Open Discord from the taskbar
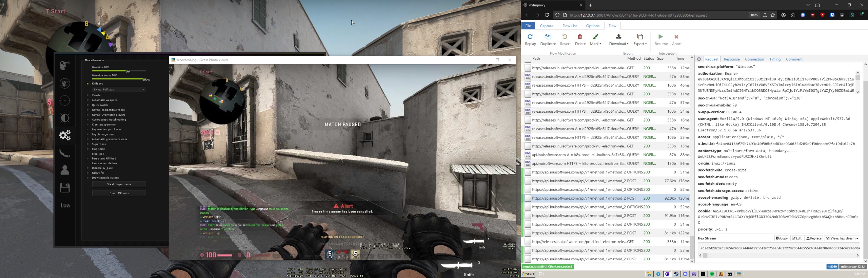Image resolution: width=868 pixels, height=278 pixels. (685, 274)
